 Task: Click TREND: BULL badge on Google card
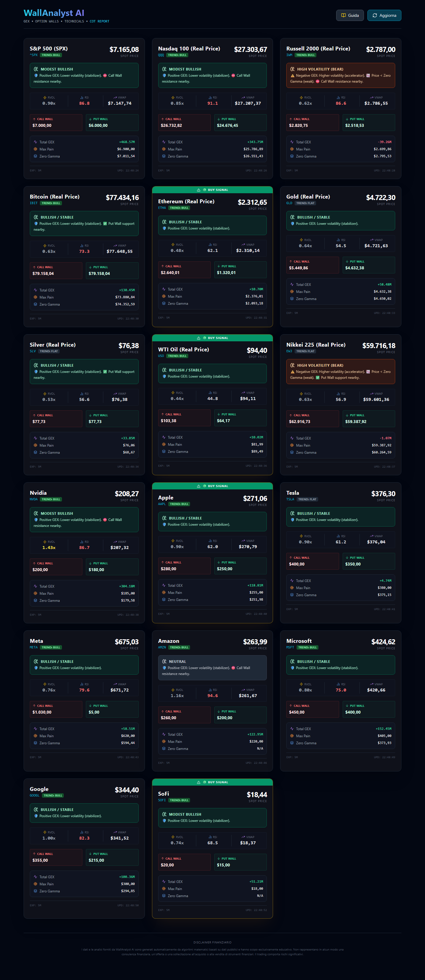53,796
